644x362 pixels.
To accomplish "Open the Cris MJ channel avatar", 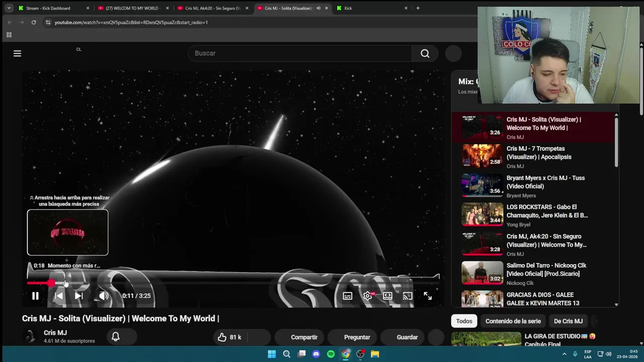I will click(x=30, y=337).
